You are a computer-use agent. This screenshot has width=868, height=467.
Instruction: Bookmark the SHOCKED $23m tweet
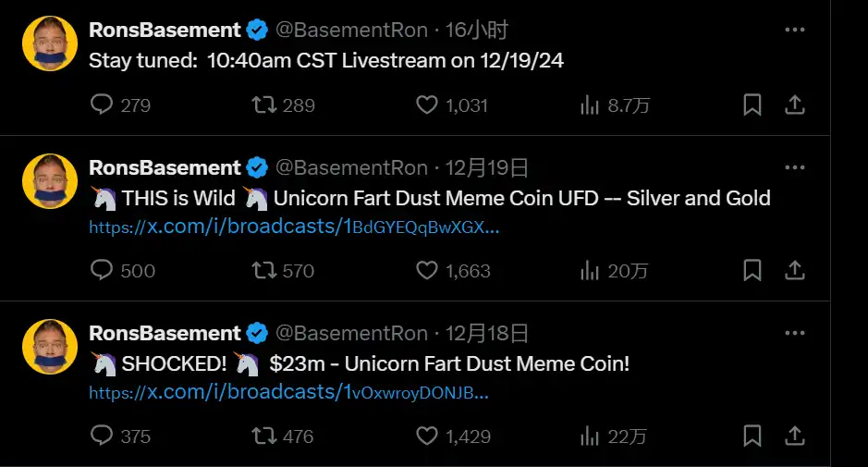pyautogui.click(x=752, y=436)
